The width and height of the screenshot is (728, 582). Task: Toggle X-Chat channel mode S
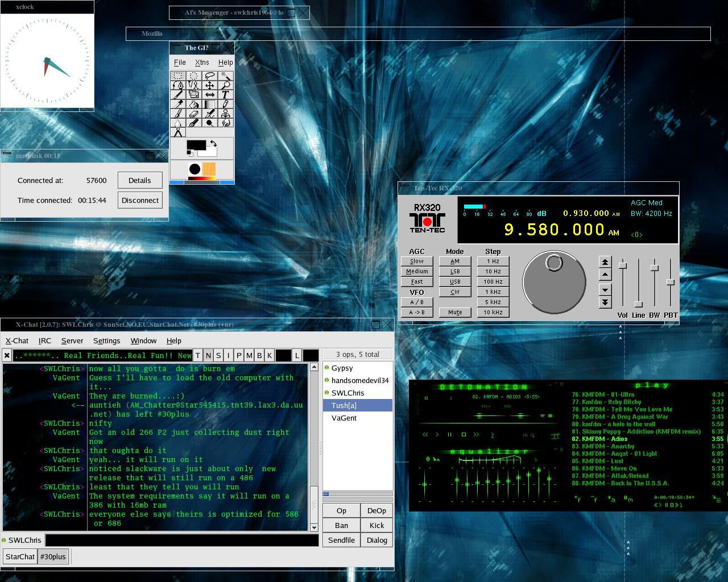[x=218, y=355]
